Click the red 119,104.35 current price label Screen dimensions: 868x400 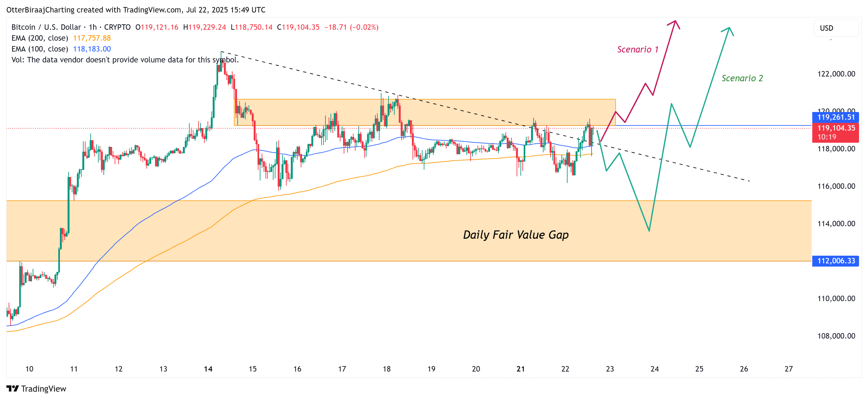(836, 128)
